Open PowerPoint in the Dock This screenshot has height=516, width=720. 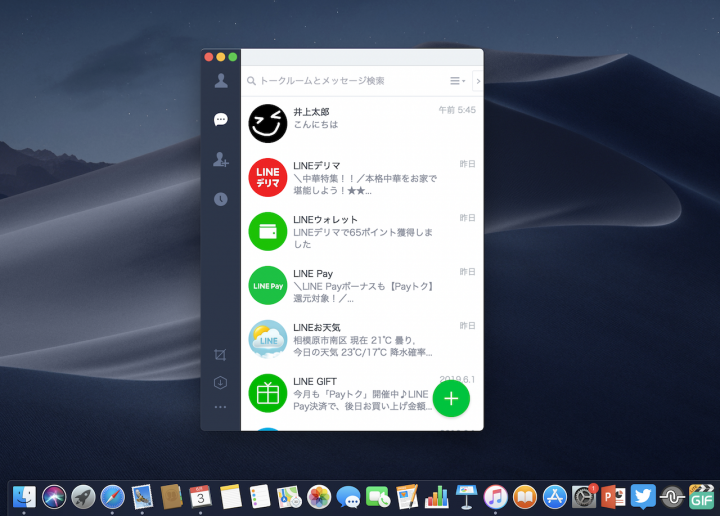coord(613,497)
